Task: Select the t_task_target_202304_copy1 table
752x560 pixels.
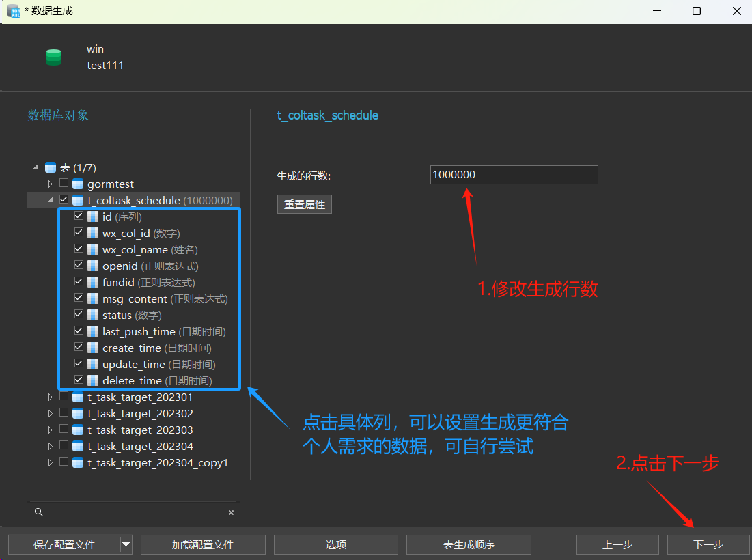Action: coord(157,463)
